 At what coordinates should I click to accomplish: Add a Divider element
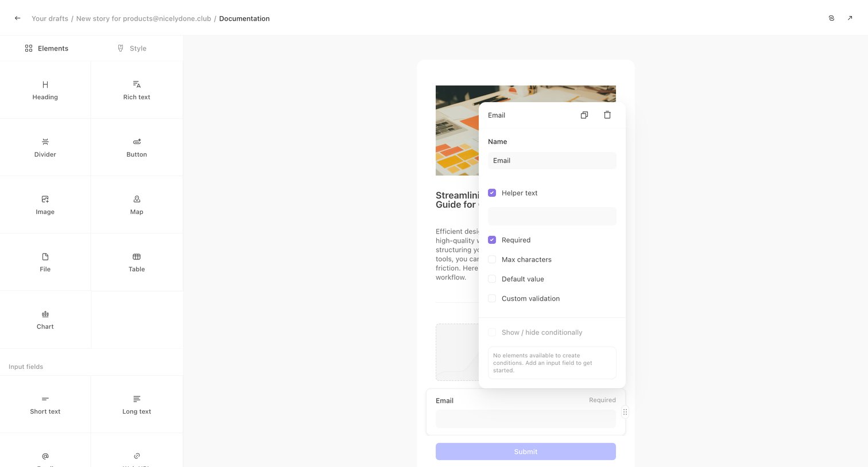tap(45, 147)
